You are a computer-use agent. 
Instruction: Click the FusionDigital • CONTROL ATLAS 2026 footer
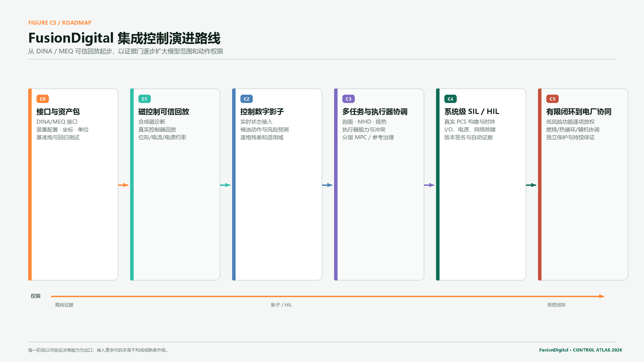coord(581,350)
